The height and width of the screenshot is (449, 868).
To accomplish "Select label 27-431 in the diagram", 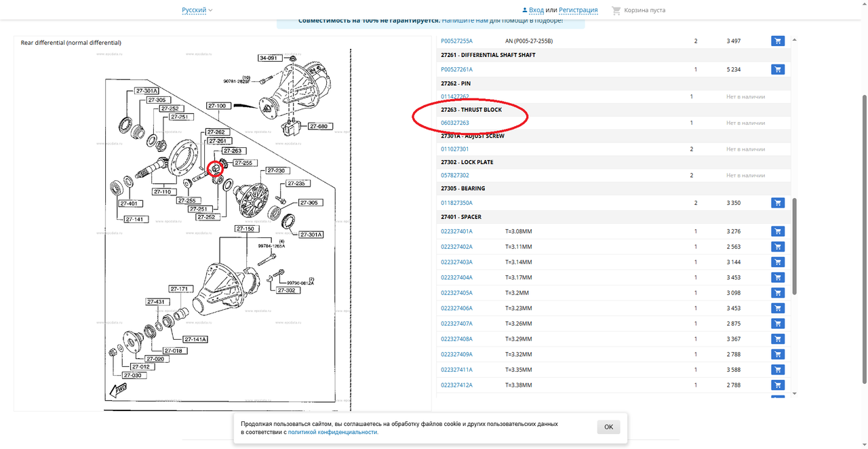I will click(157, 301).
